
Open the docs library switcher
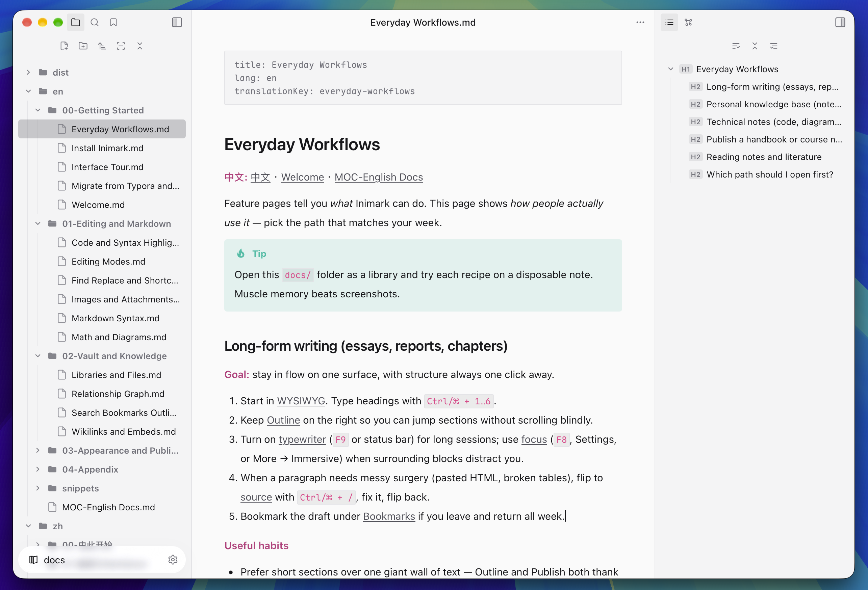(x=102, y=559)
